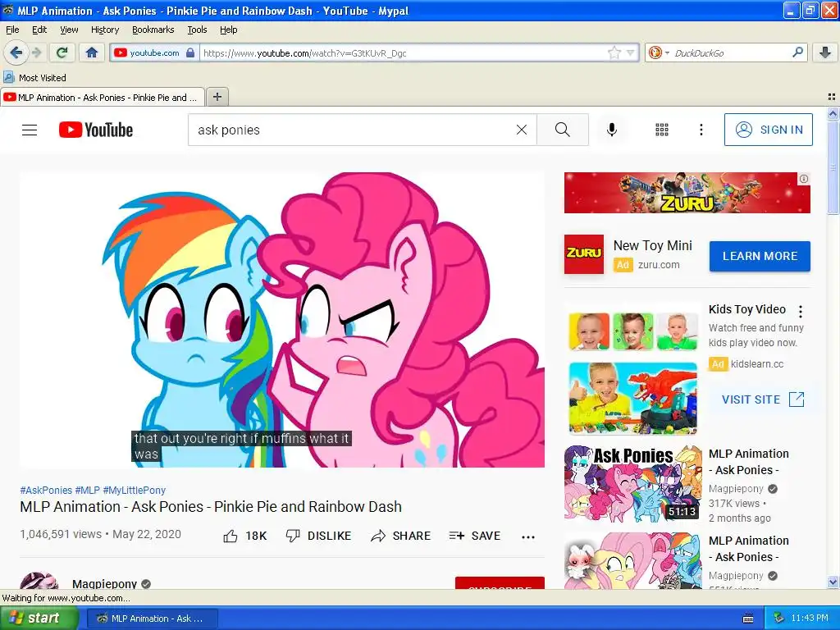Open the Edit menu
840x630 pixels.
(39, 30)
